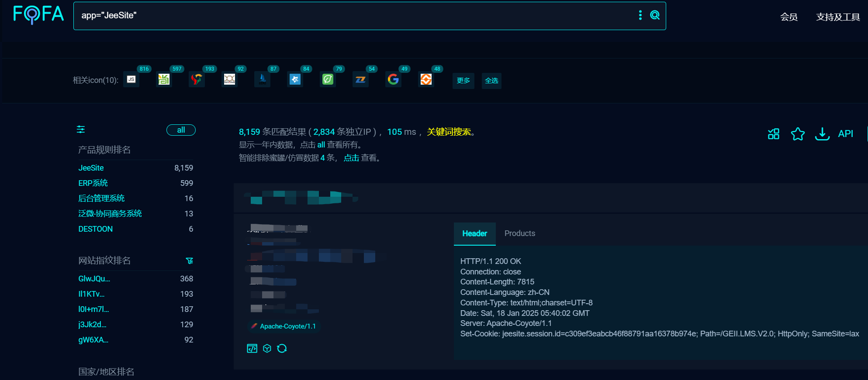Filter by I0I+m7l... fingerprint
Image resolution: width=868 pixels, height=380 pixels.
pos(93,309)
